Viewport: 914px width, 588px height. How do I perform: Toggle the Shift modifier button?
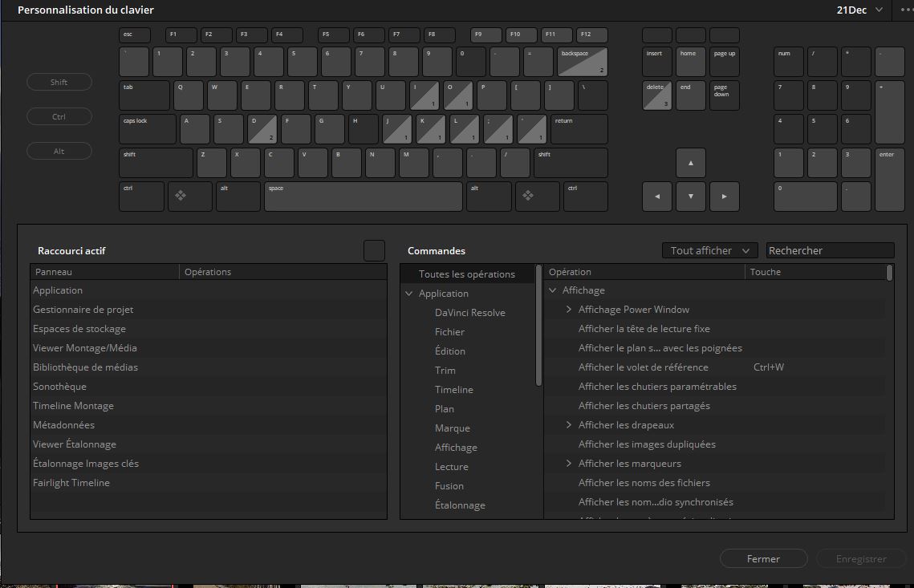click(x=59, y=82)
